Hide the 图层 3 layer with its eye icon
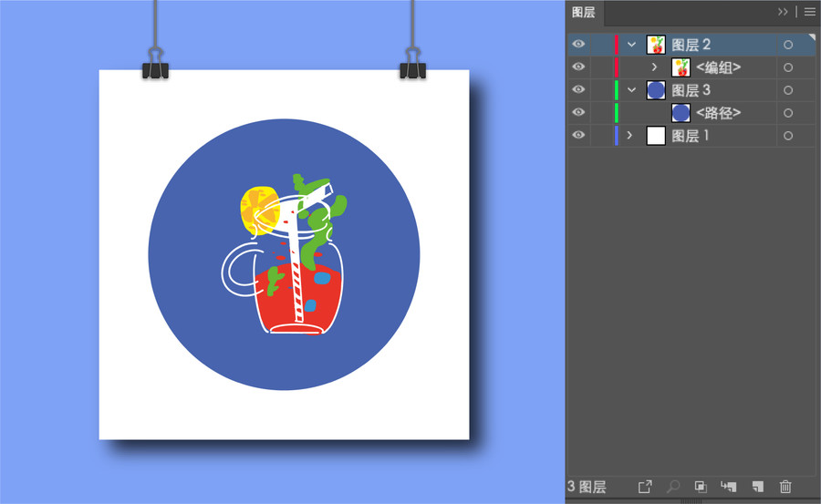Viewport: 821px width, 504px height. (x=578, y=89)
